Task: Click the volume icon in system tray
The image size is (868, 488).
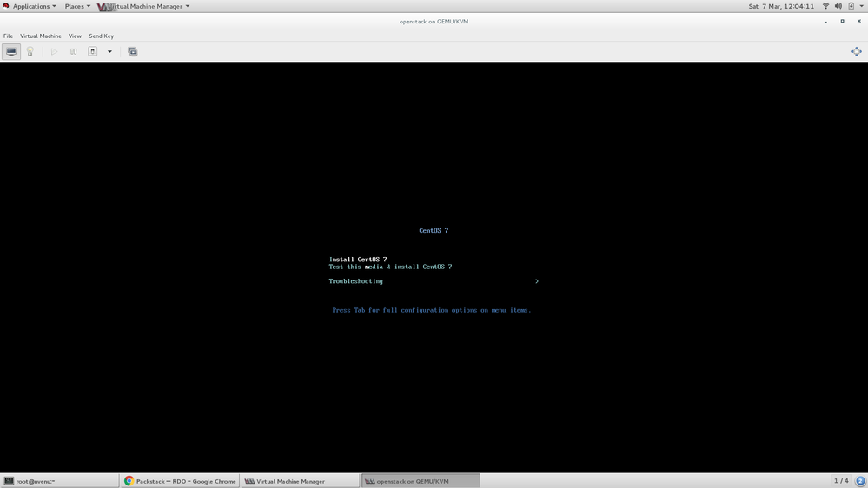Action: pos(838,6)
